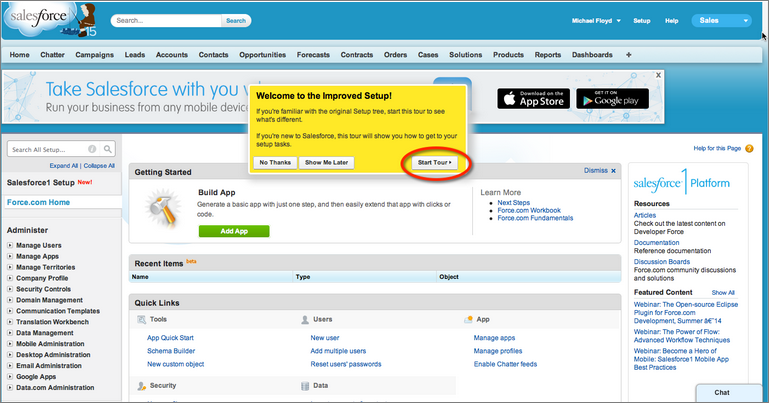This screenshot has height=403, width=769.
Task: Click the Force.com Workbook link
Action: tap(529, 210)
